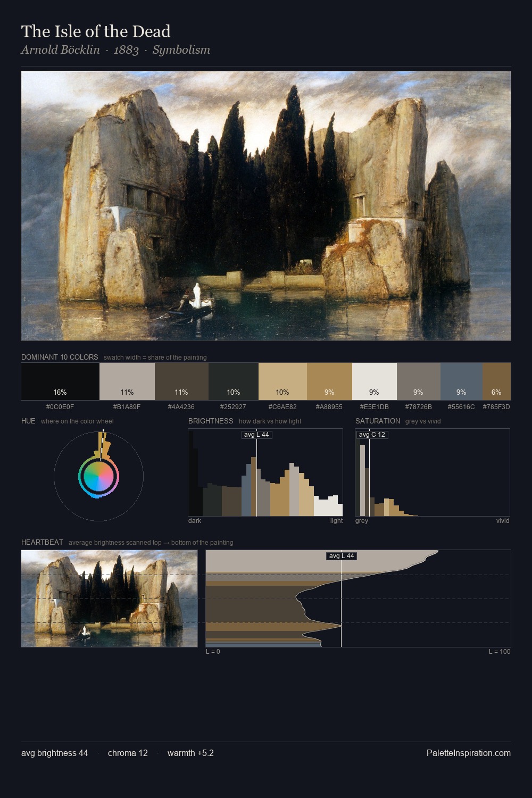532x798 pixels.
Task: Click the hex label '#252927'
Action: (233, 407)
